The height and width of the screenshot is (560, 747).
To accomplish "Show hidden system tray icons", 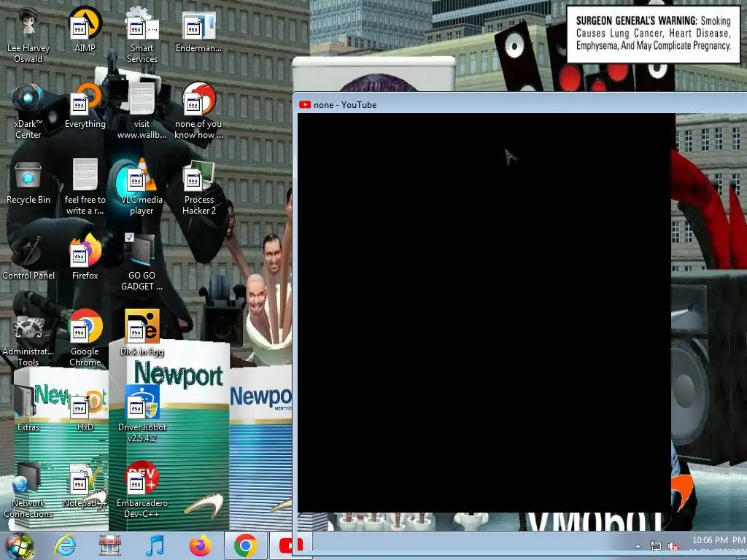I will pyautogui.click(x=638, y=546).
